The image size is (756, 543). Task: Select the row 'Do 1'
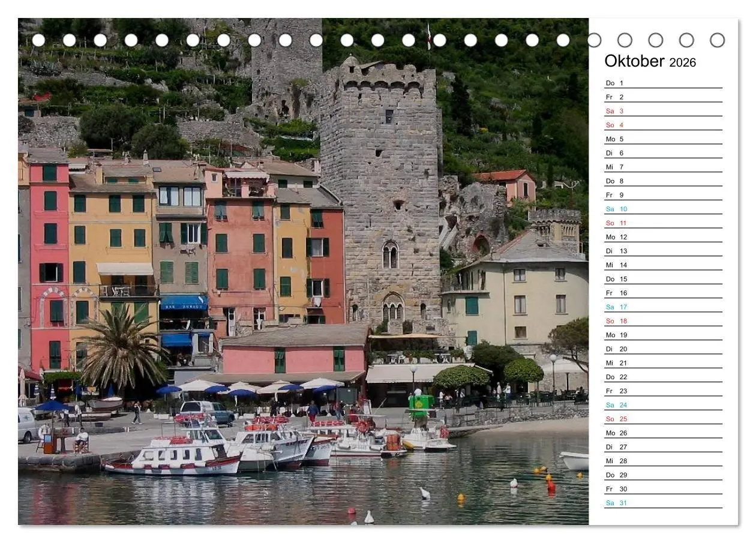[x=663, y=82]
